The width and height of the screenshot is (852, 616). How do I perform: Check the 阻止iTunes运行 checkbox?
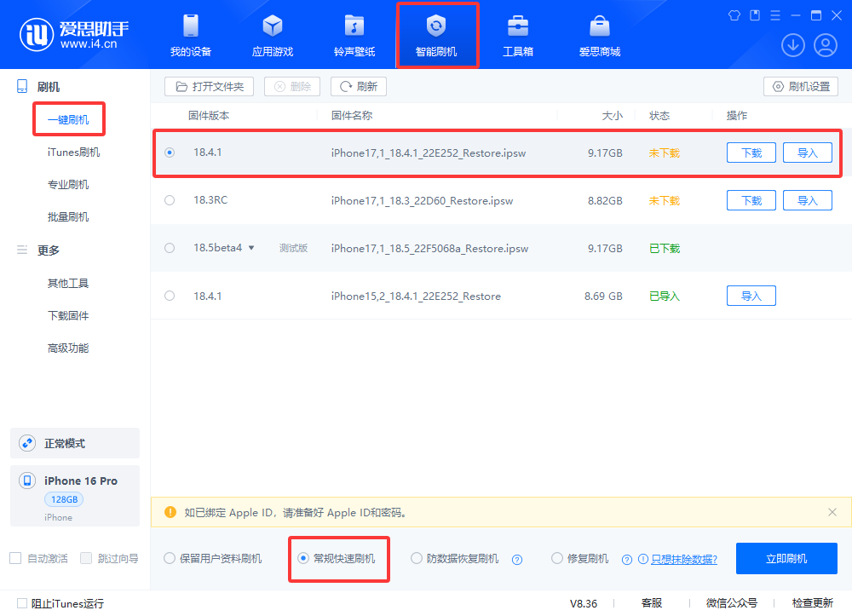(22, 603)
